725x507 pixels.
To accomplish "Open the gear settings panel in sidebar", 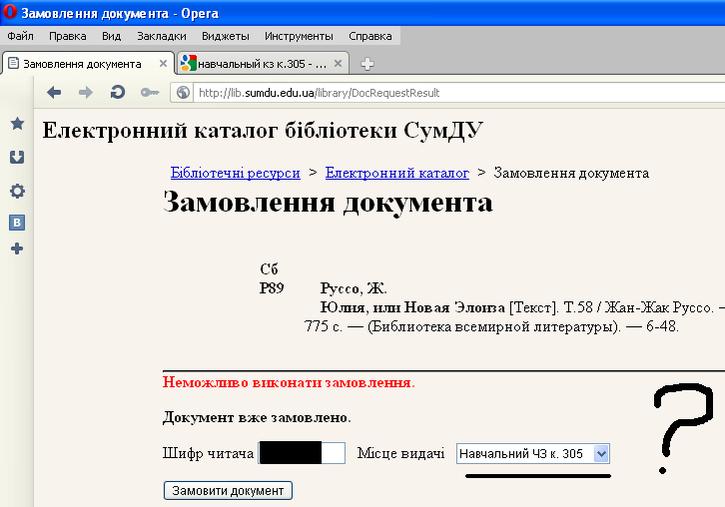I will [17, 191].
